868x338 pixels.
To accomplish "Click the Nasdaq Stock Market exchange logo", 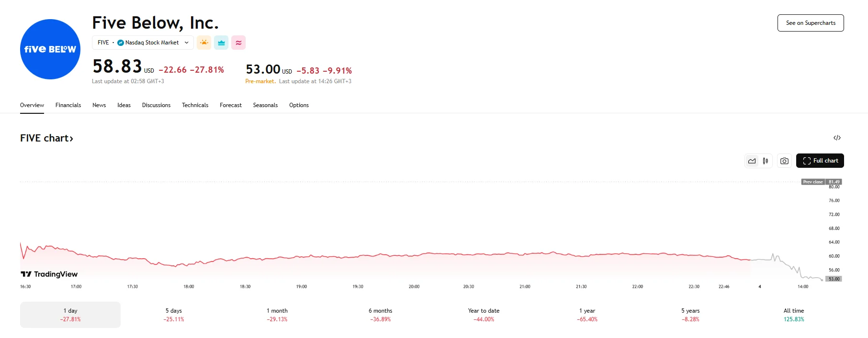I will (x=121, y=42).
